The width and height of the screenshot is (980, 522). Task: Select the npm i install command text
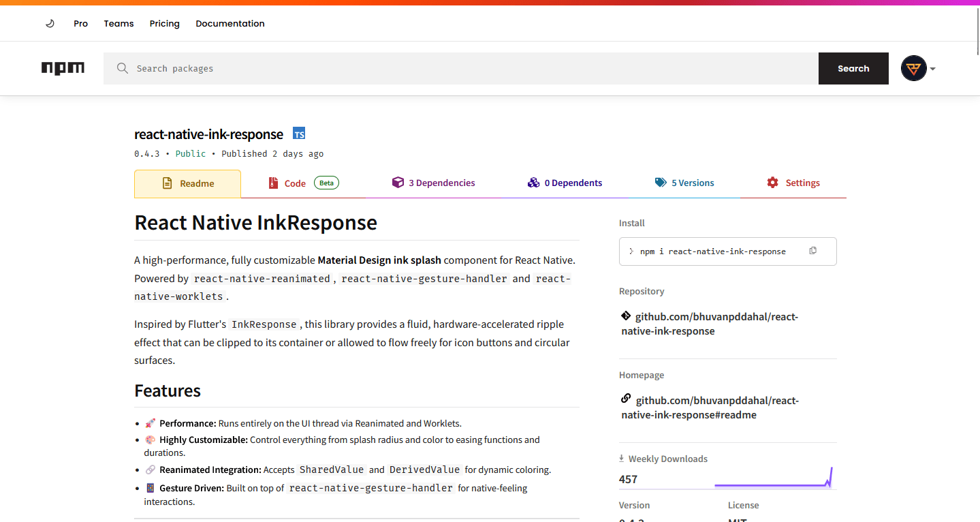tap(713, 251)
